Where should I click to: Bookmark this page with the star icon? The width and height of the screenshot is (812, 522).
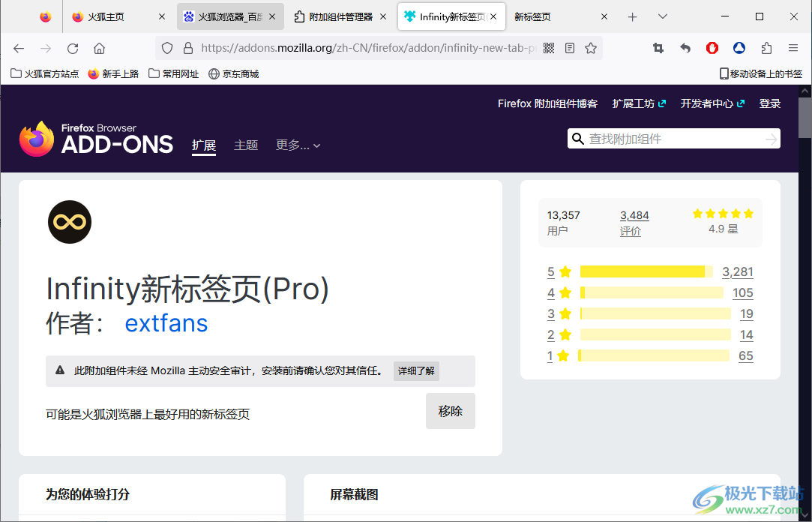pos(591,48)
